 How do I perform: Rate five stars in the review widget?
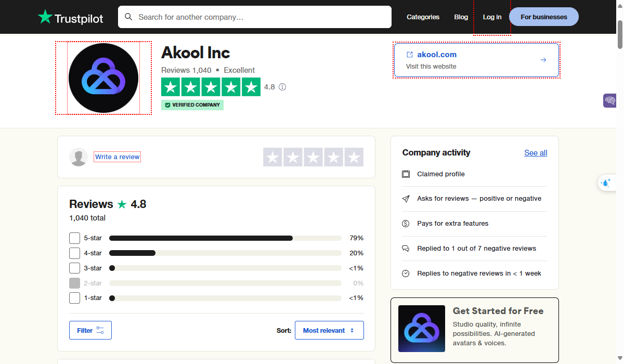coord(354,157)
